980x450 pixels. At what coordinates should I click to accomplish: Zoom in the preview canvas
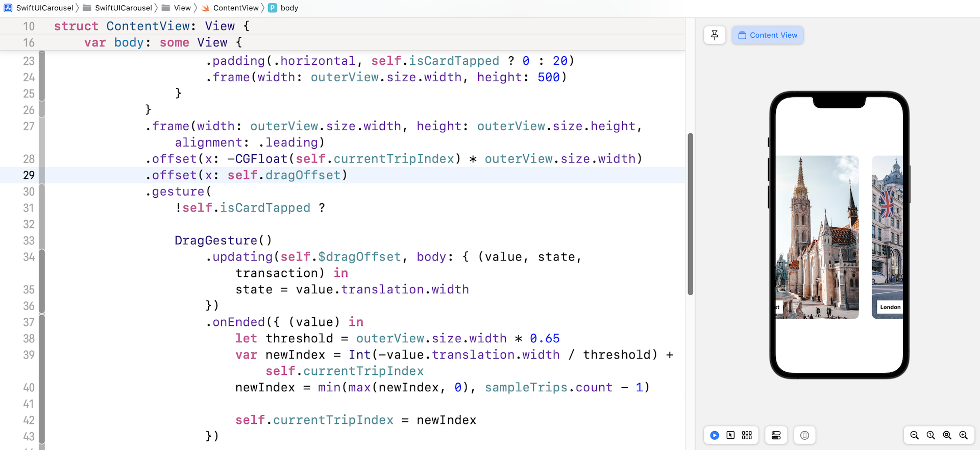(964, 435)
